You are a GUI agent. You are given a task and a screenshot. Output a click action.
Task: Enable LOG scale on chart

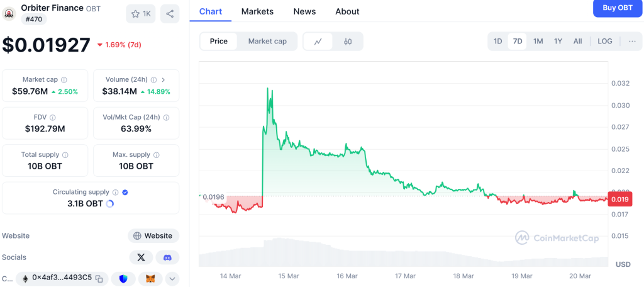point(604,42)
